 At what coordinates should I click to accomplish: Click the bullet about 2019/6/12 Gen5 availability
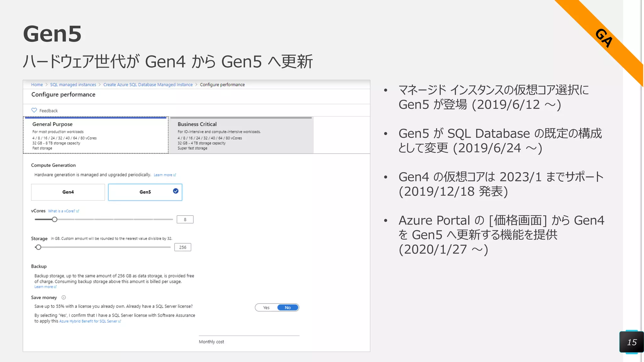pos(494,97)
